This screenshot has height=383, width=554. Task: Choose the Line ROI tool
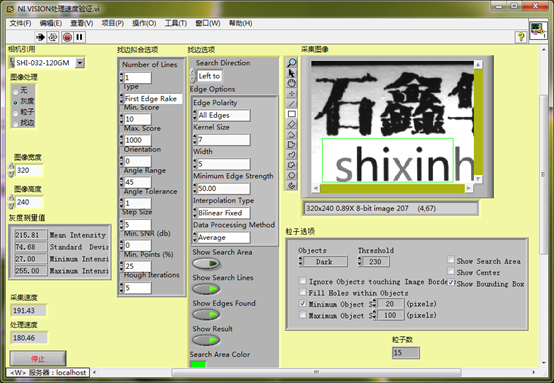pyautogui.click(x=292, y=104)
